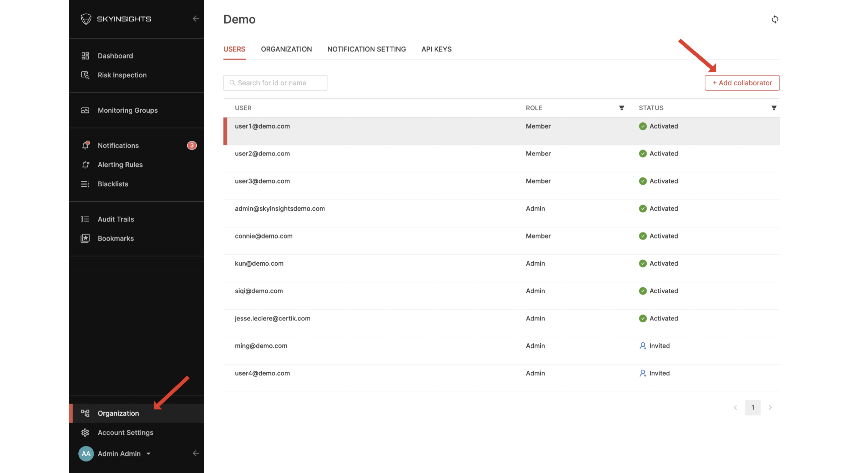Open Dashboard grid icon
This screenshot has height=473, width=868.
point(85,56)
